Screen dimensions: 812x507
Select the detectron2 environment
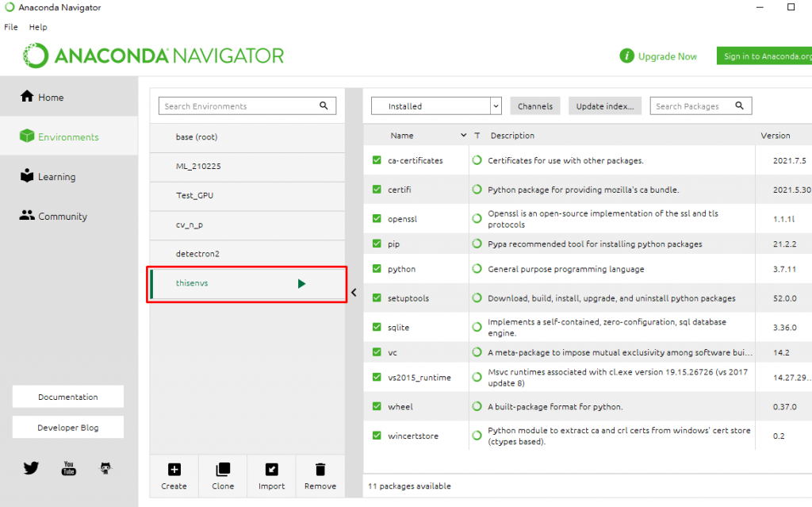coord(247,254)
